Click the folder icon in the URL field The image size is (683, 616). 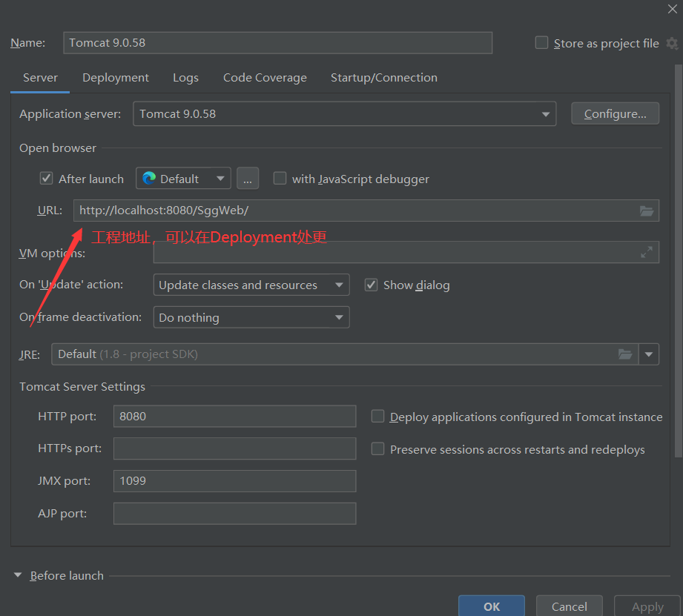(x=647, y=211)
